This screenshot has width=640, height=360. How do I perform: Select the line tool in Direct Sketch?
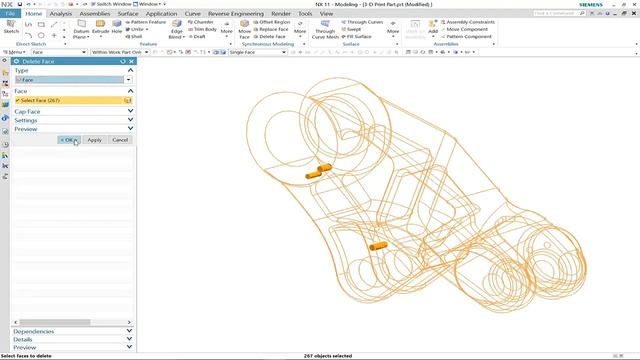(x=54, y=24)
